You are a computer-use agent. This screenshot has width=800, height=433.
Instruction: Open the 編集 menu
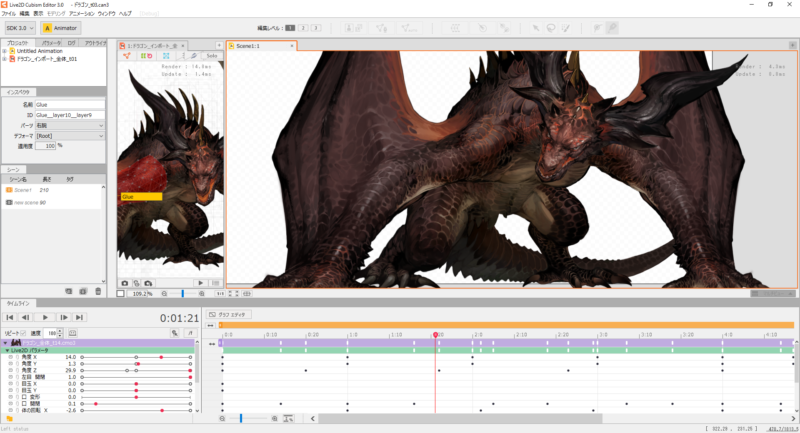coord(24,13)
